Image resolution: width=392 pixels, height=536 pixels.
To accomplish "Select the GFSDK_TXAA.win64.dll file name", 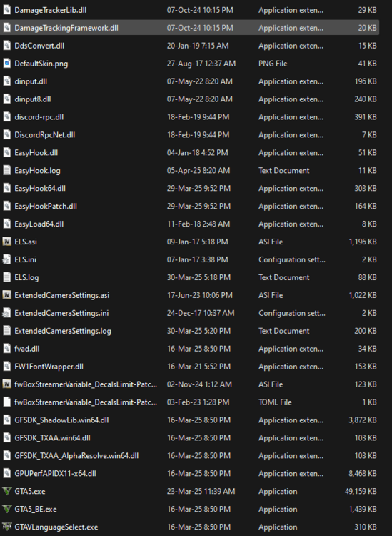I will coord(53,438).
